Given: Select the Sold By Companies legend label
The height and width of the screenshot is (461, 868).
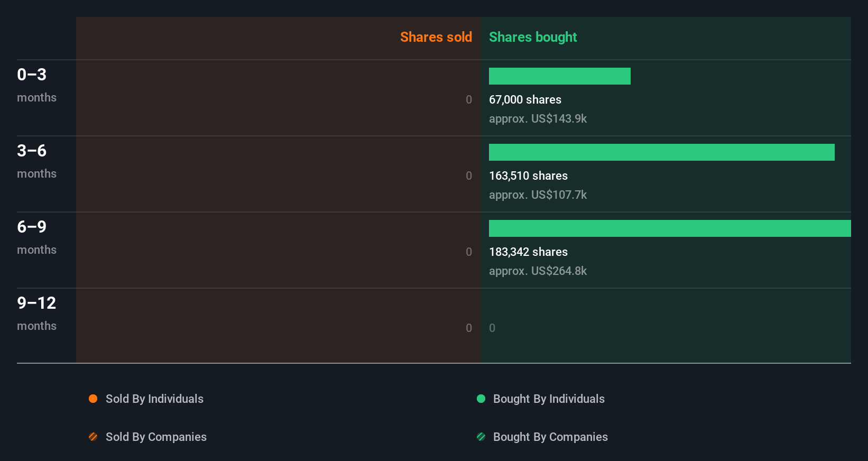Looking at the screenshot, I should tap(156, 437).
